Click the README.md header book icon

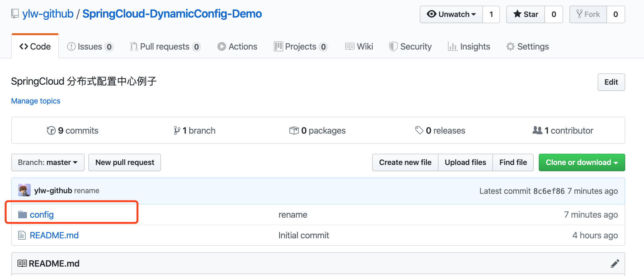click(22, 263)
